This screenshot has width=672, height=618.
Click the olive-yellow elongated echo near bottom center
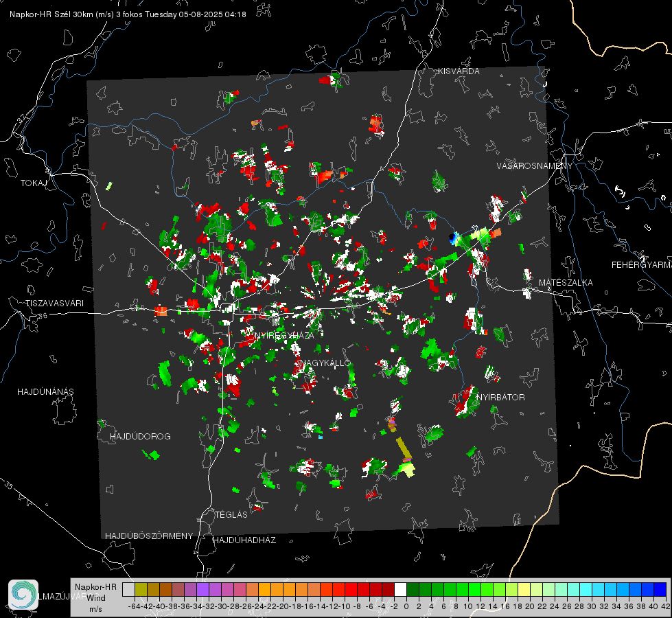click(x=404, y=448)
